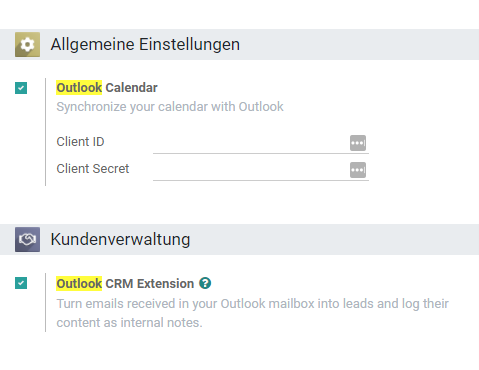Click the Outlook CRM Extension setting label
The width and height of the screenshot is (479, 370).
point(125,283)
